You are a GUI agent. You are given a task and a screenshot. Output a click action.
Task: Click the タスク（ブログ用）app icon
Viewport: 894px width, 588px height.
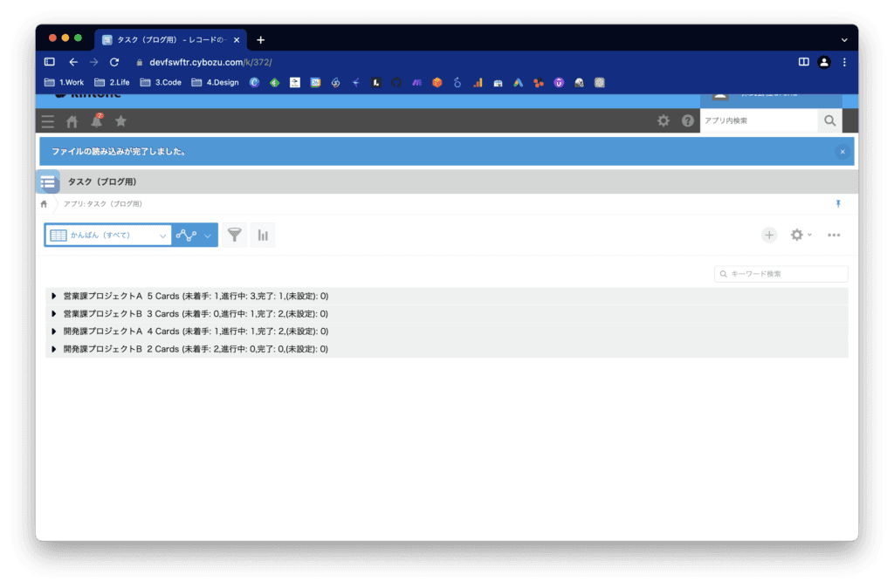(48, 182)
